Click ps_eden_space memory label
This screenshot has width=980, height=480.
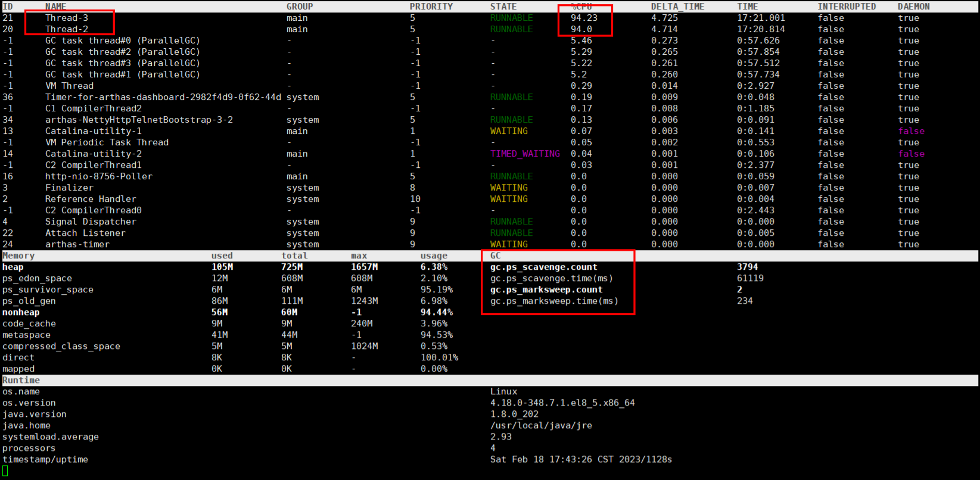tap(37, 278)
